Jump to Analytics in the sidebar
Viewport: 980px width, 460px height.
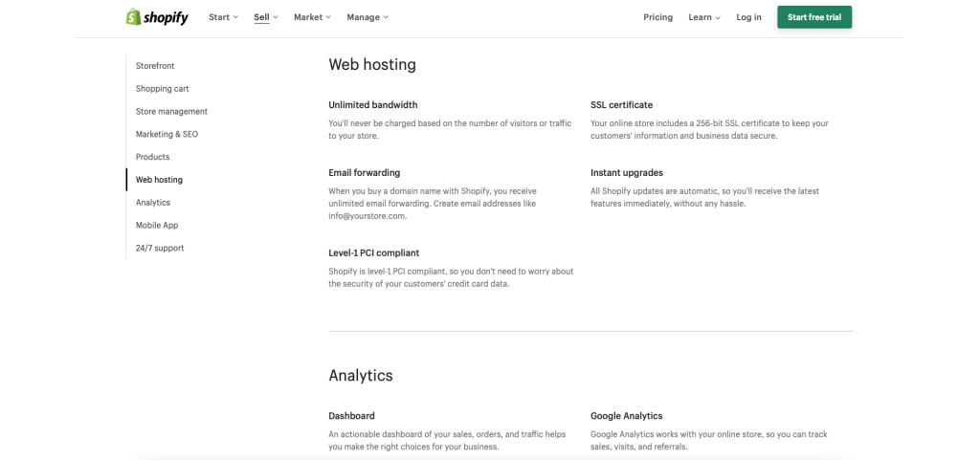pyautogui.click(x=153, y=203)
